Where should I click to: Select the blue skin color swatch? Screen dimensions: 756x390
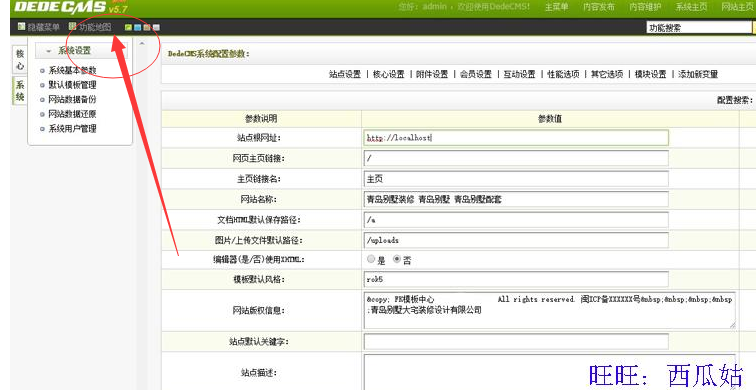[x=137, y=27]
